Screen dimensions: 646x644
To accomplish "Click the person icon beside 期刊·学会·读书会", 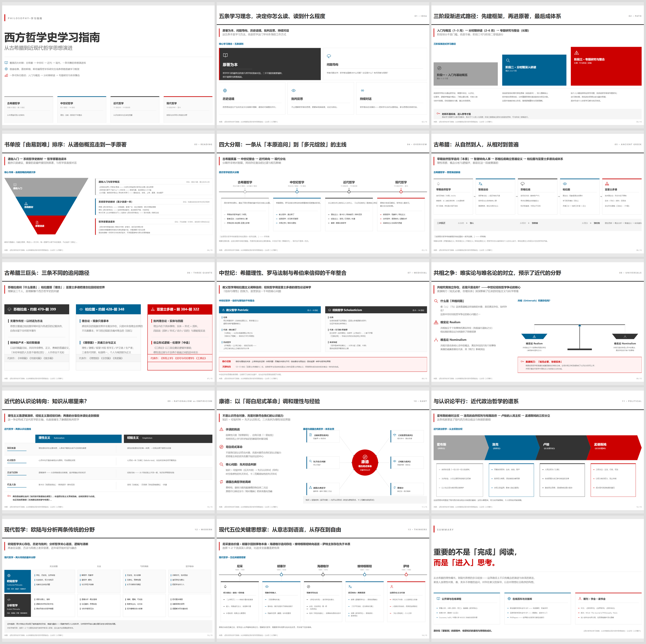I will (580, 599).
